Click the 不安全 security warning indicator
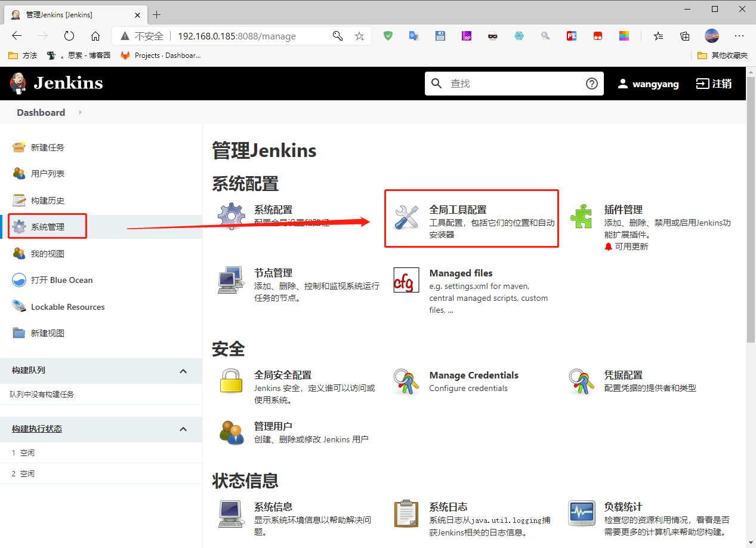 pos(142,36)
